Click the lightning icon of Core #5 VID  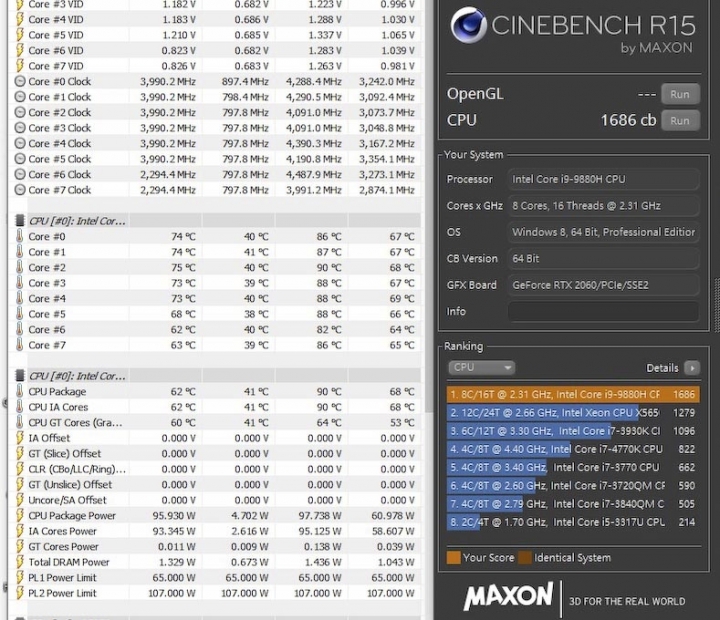pos(20,35)
